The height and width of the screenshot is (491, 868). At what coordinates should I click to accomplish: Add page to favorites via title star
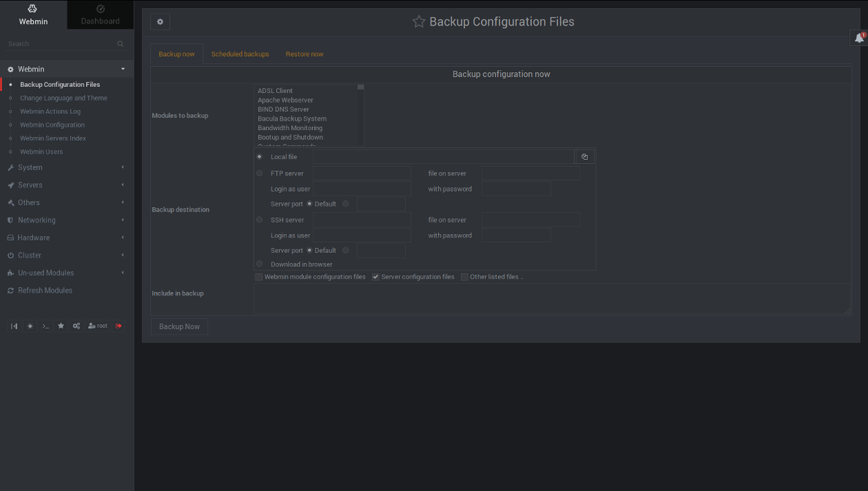(x=418, y=22)
